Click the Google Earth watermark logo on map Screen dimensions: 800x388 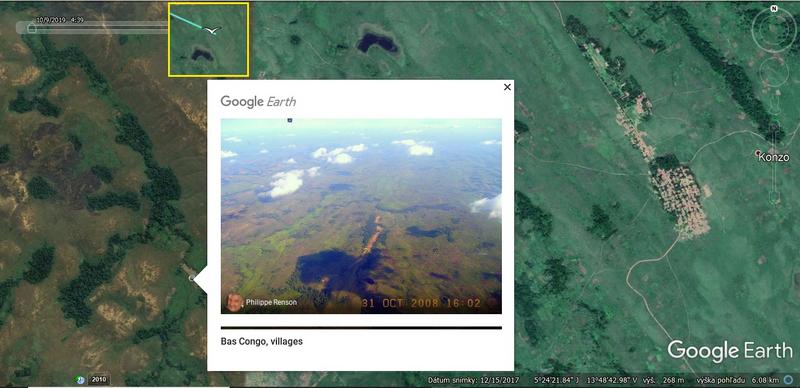point(730,351)
